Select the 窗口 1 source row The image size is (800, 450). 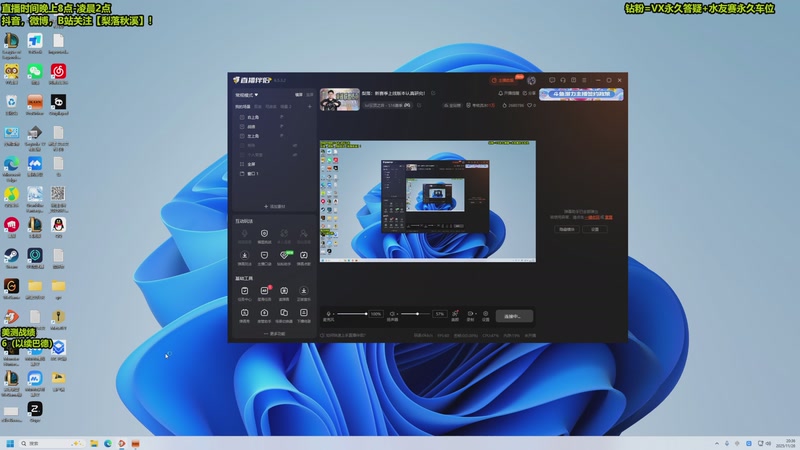[x=276, y=173]
